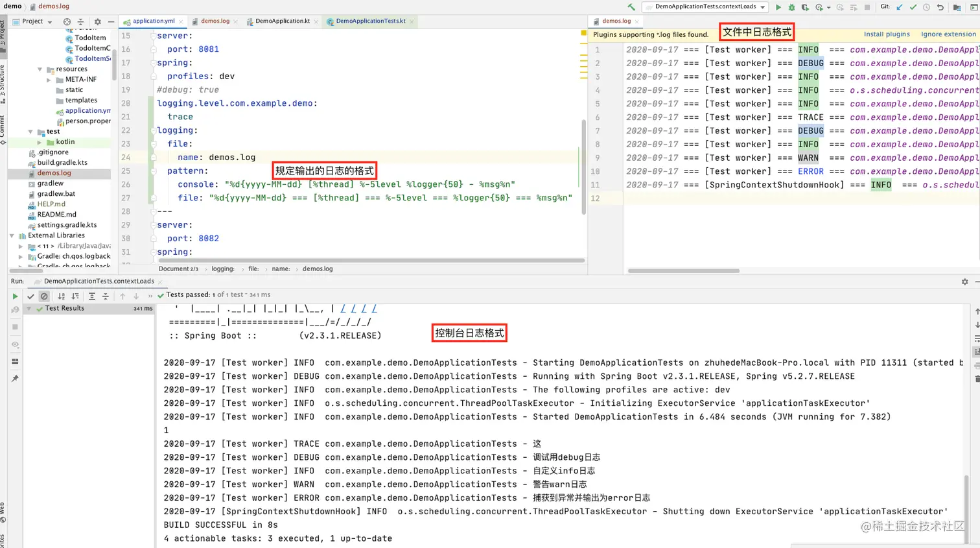
Task: Fold the server block at line 15
Action: click(x=154, y=36)
